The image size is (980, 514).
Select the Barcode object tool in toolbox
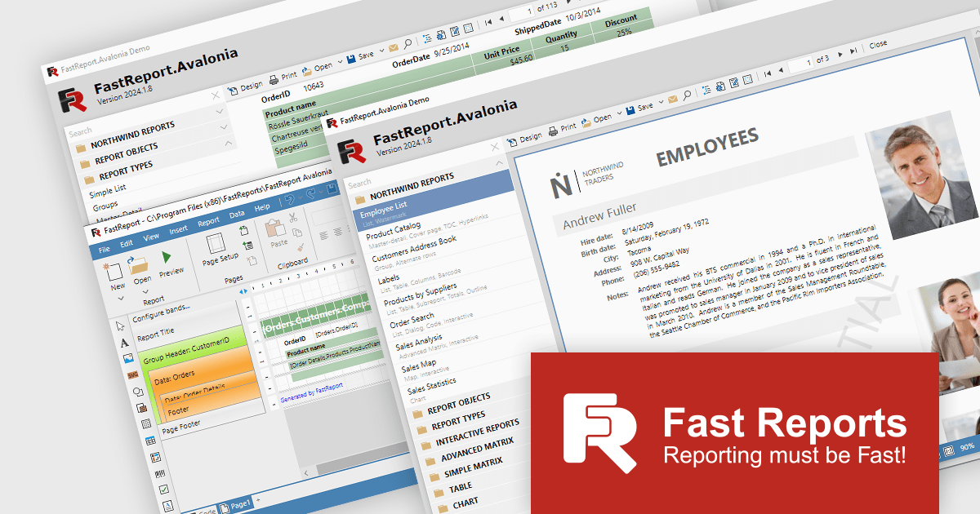click(161, 473)
